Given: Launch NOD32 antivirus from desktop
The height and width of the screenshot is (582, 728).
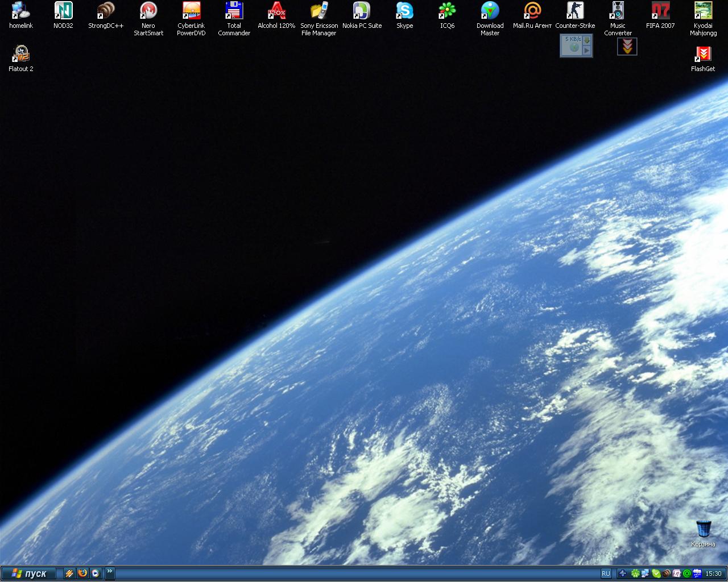Looking at the screenshot, I should [x=63, y=15].
